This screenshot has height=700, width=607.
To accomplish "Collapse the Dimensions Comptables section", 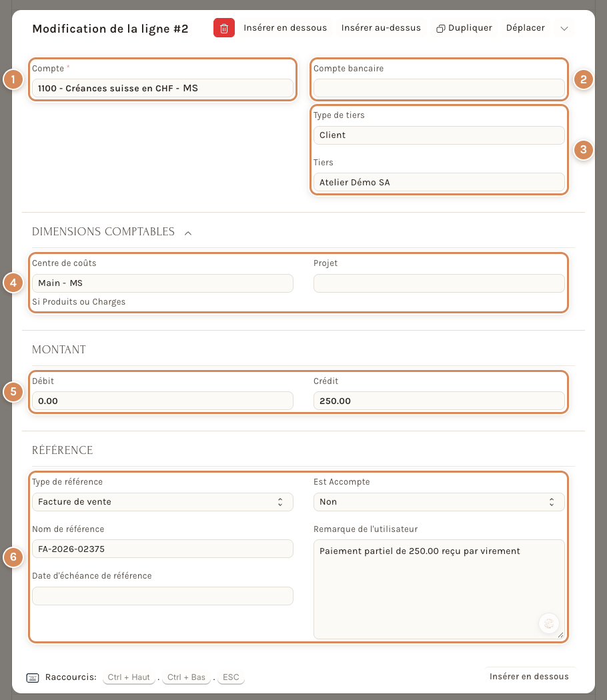I will [188, 233].
